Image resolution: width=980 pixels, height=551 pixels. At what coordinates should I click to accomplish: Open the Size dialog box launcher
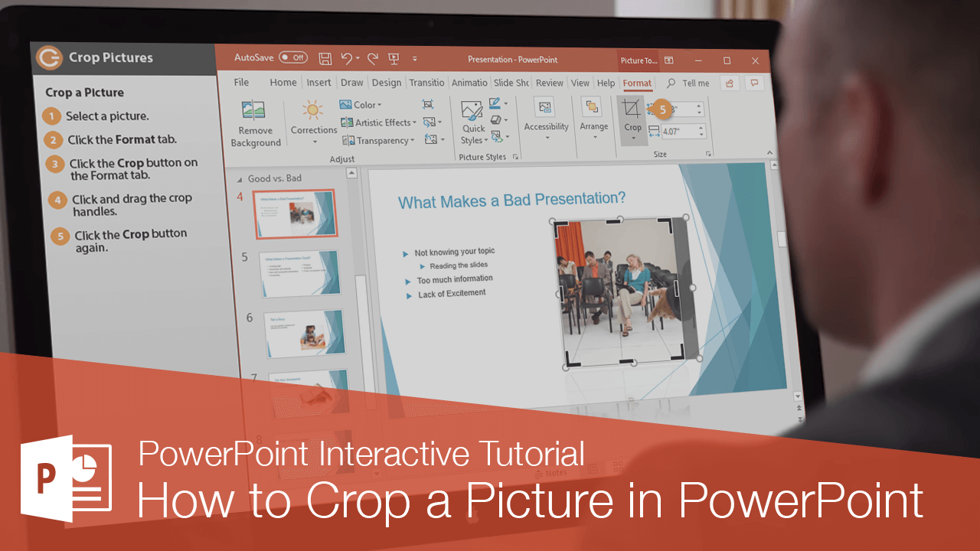708,153
